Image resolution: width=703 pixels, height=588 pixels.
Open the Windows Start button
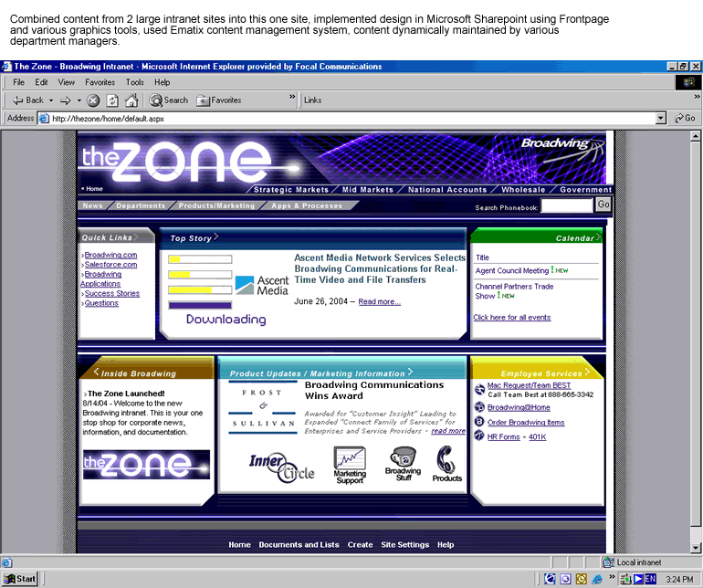[20, 579]
